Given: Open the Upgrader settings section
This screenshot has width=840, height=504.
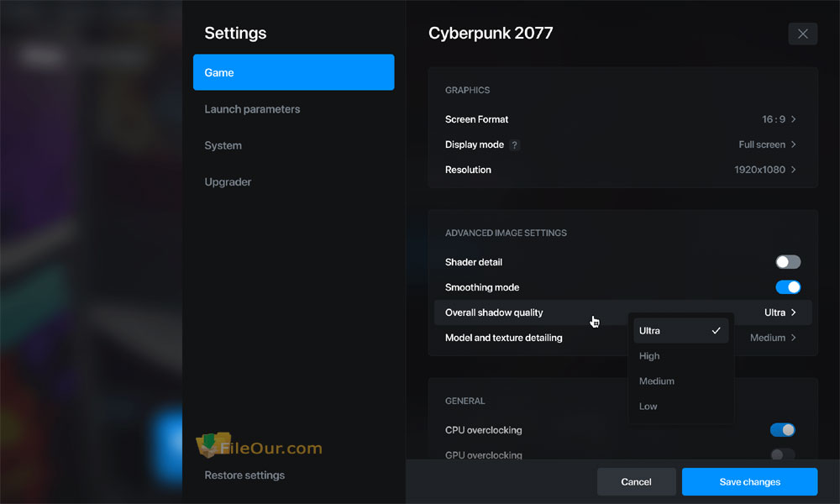Looking at the screenshot, I should pos(228,182).
